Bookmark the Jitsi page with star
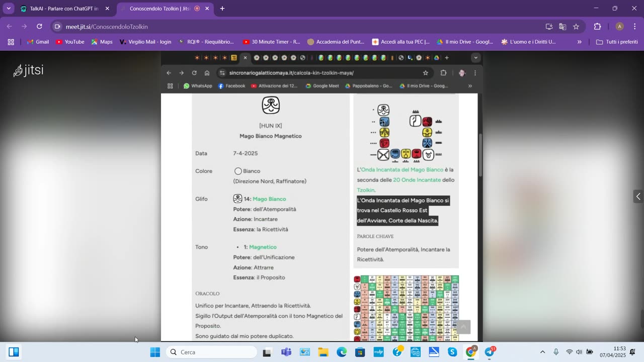This screenshot has height=362, width=644. [x=576, y=27]
